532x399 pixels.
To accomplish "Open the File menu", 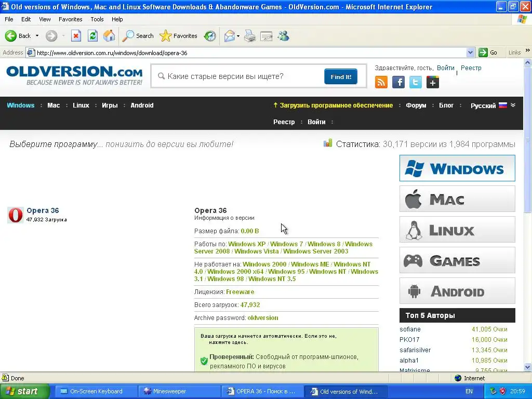I will point(9,19).
